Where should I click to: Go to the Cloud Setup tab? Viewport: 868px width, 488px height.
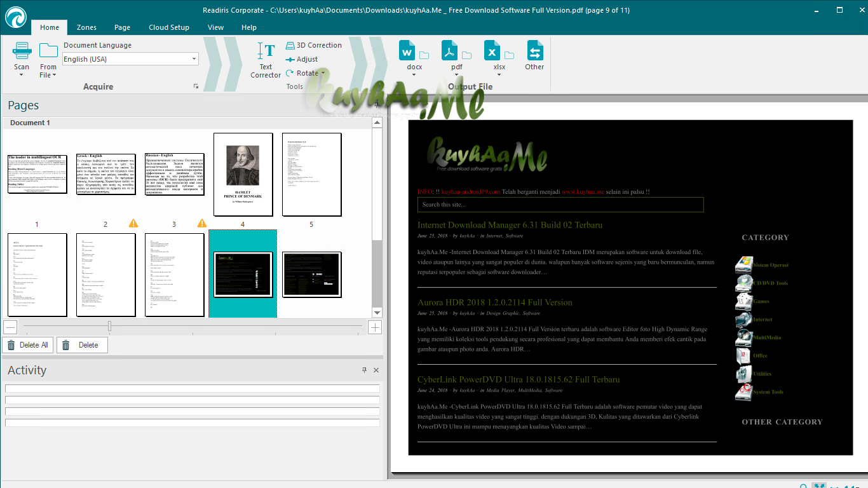[169, 27]
